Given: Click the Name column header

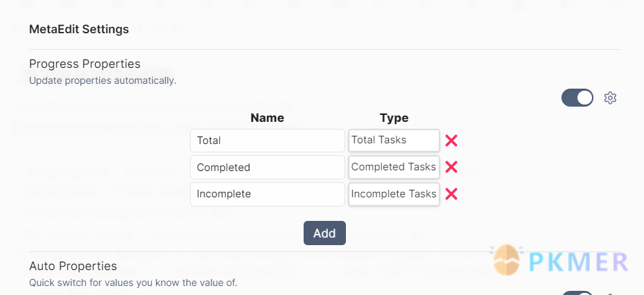Looking at the screenshot, I should tap(268, 118).
